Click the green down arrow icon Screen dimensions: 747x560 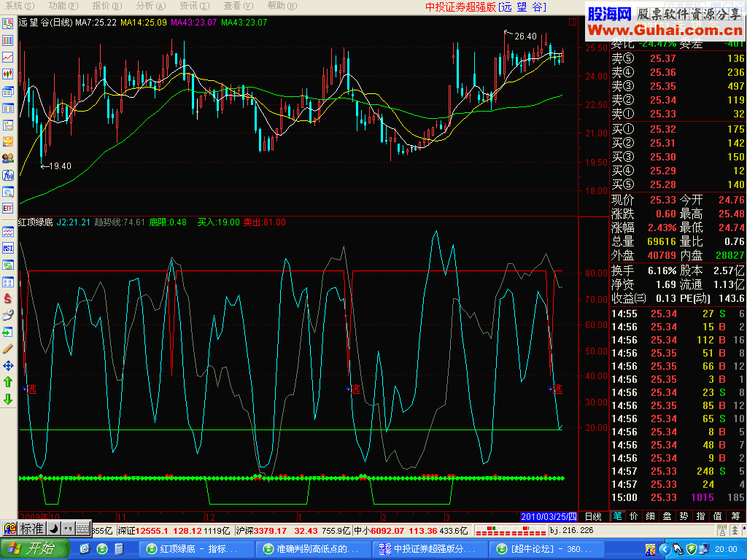tap(8, 399)
